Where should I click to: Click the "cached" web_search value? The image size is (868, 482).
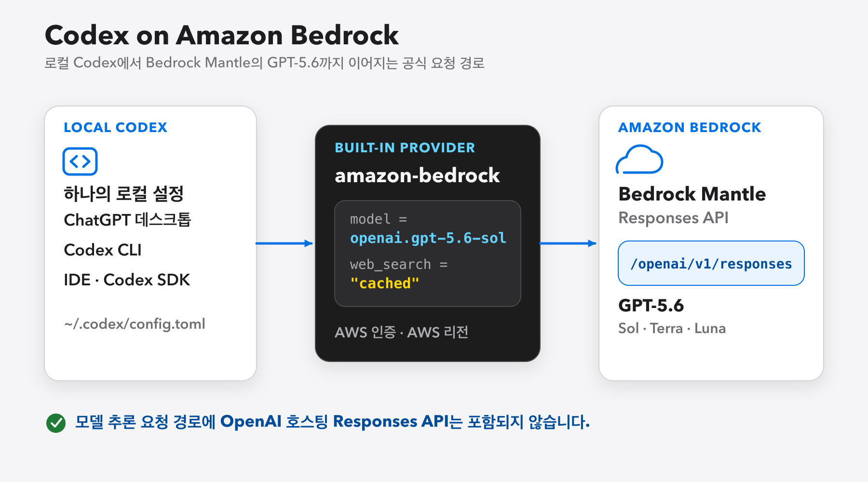pos(385,283)
